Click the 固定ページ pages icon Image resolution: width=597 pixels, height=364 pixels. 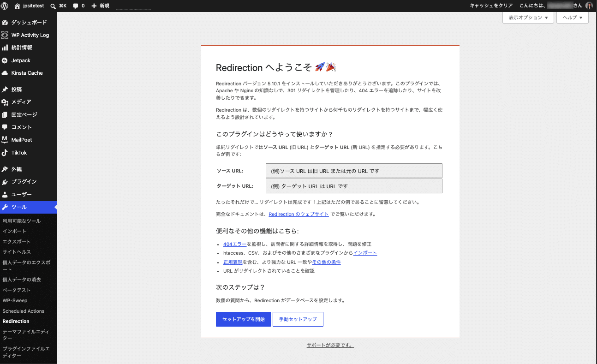point(5,114)
